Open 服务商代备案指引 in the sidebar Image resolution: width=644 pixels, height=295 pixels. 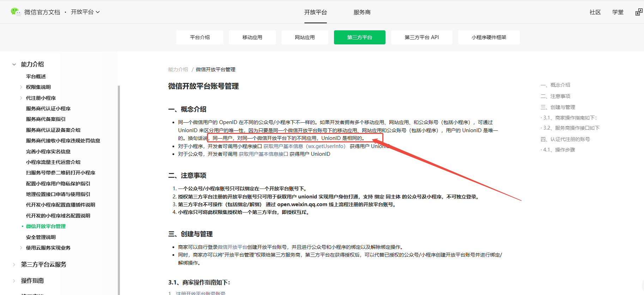46,119
